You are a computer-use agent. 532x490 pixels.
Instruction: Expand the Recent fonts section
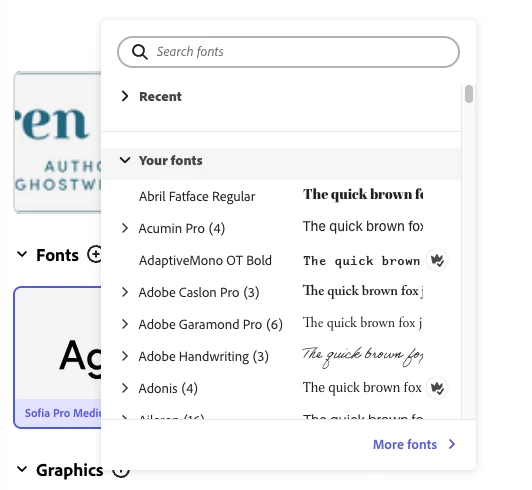pyautogui.click(x=125, y=96)
